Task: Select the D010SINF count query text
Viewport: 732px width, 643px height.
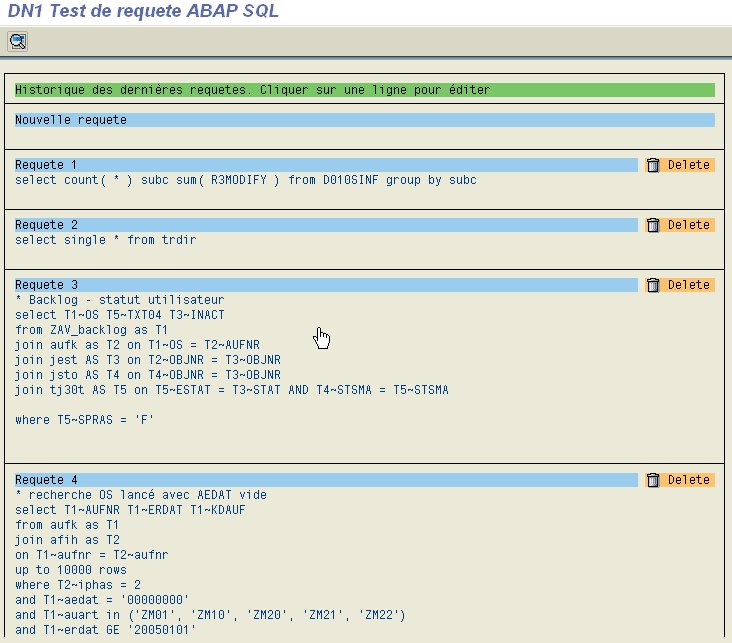Action: click(246, 180)
